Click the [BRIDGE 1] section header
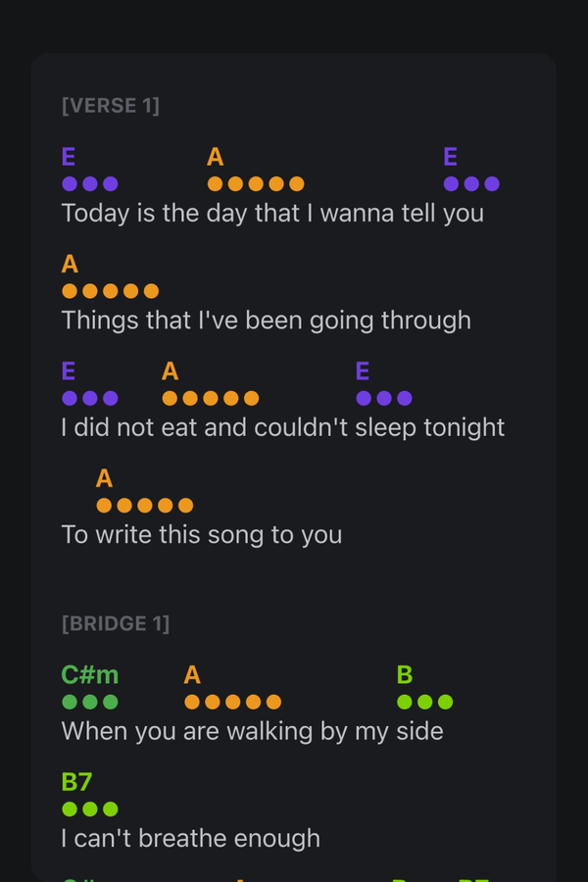This screenshot has height=882, width=588. click(x=116, y=623)
